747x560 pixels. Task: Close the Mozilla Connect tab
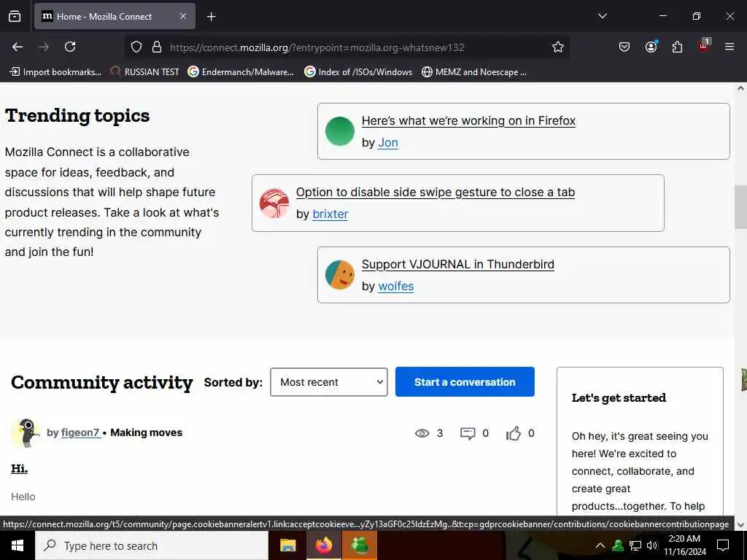(183, 16)
